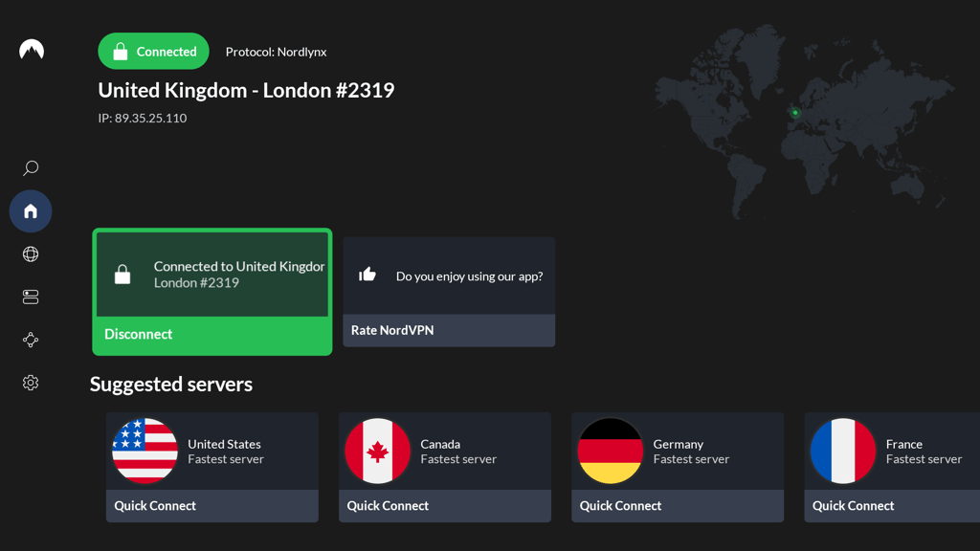This screenshot has width=980, height=551.
Task: Click the NordVPN mountain logo
Action: [32, 50]
